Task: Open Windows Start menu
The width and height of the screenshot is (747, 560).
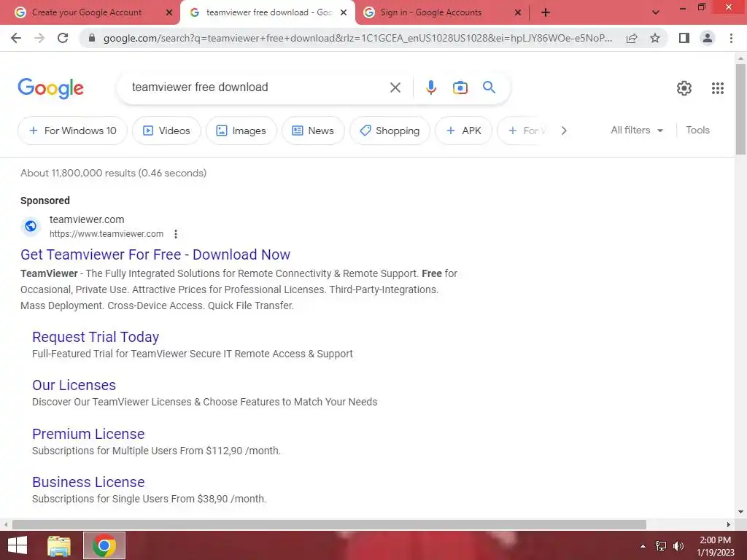Action: tap(18, 545)
